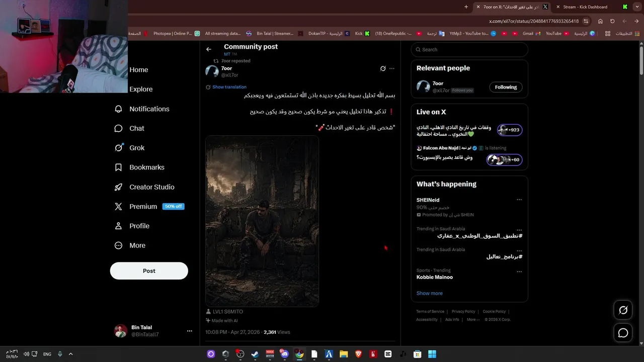Image resolution: width=644 pixels, height=362 pixels.
Task: Click Ads info footer link
Action: click(452, 320)
